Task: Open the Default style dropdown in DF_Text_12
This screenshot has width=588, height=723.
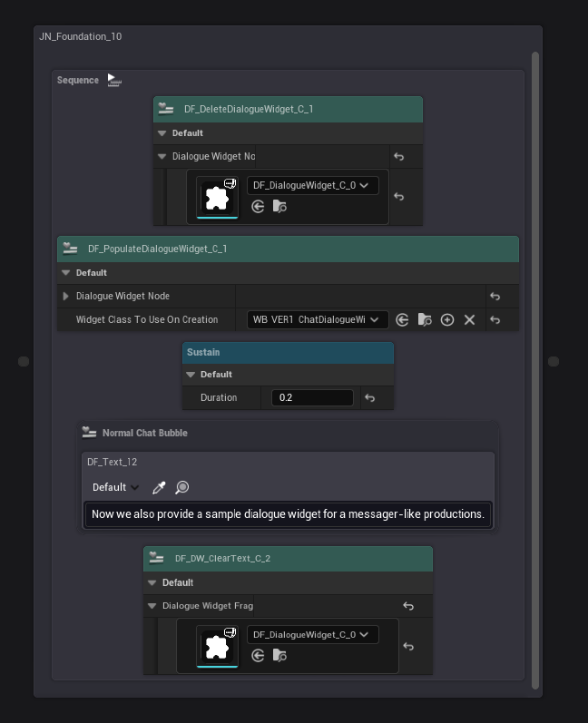Action: (x=114, y=488)
